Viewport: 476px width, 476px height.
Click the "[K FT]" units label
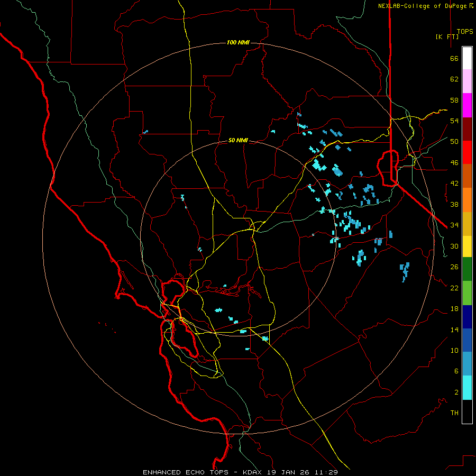447,36
